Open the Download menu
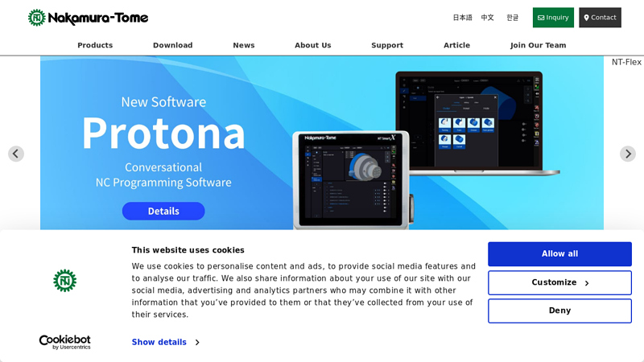Screen dimensions: 644x362 point(172,45)
